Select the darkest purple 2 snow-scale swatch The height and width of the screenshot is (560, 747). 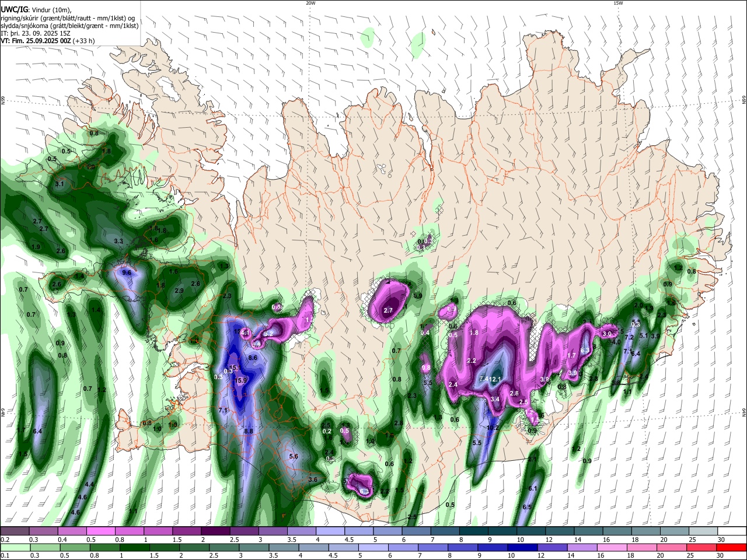tap(215, 531)
